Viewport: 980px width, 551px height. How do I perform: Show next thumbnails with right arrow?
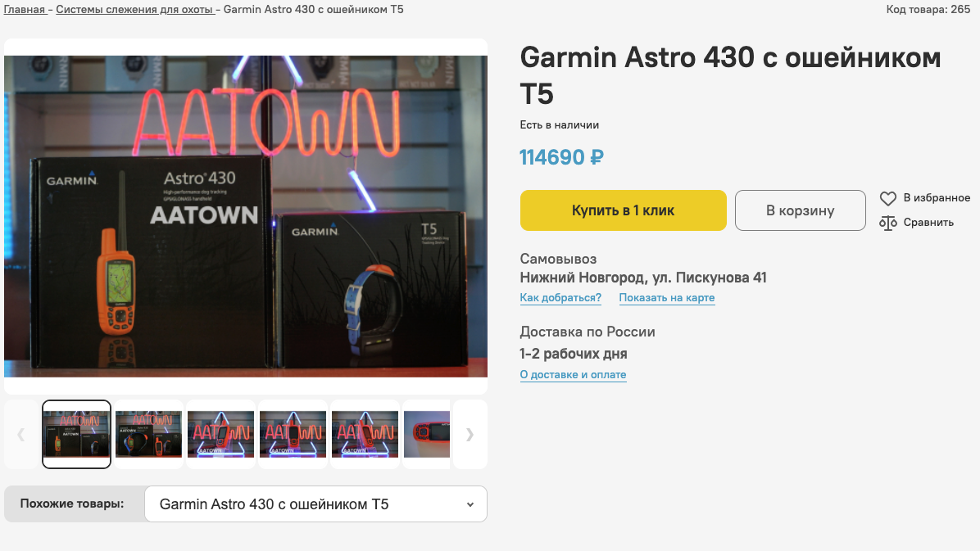pos(470,434)
